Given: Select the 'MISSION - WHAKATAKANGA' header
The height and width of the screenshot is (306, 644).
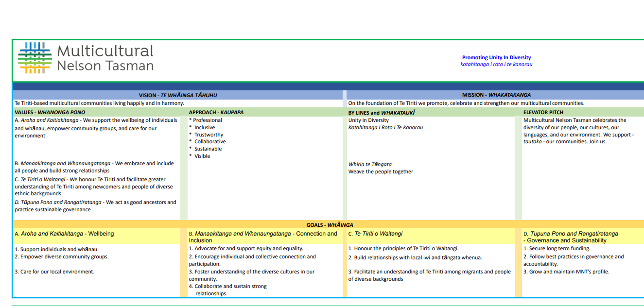Looking at the screenshot, I should pos(496,95).
